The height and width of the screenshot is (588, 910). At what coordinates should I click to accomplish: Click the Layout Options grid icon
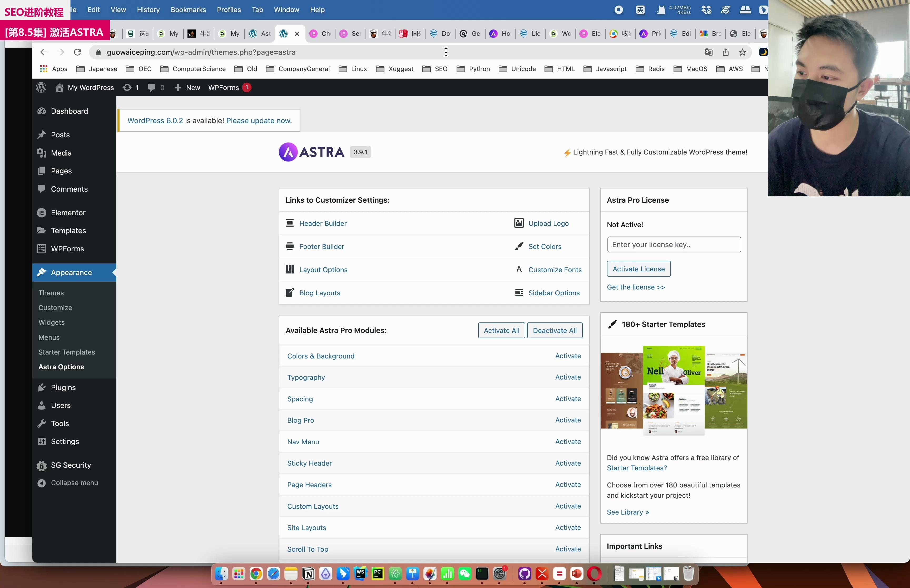coord(290,269)
